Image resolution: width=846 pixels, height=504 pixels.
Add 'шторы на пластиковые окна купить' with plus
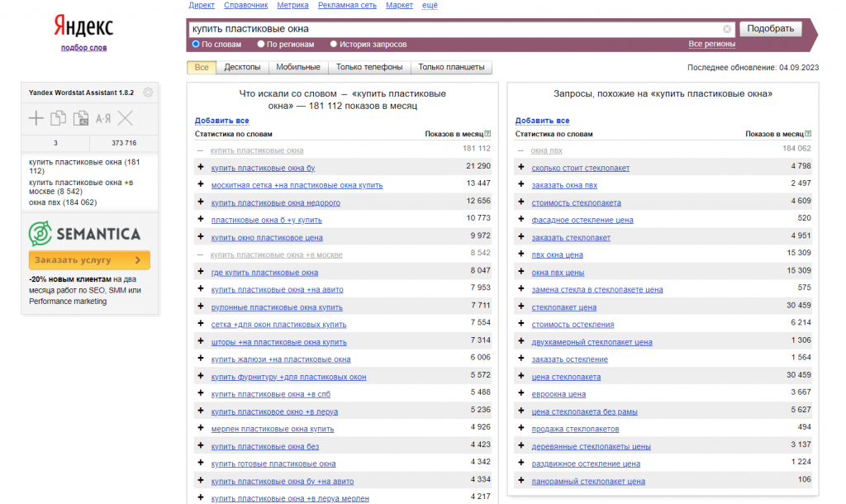coord(201,341)
